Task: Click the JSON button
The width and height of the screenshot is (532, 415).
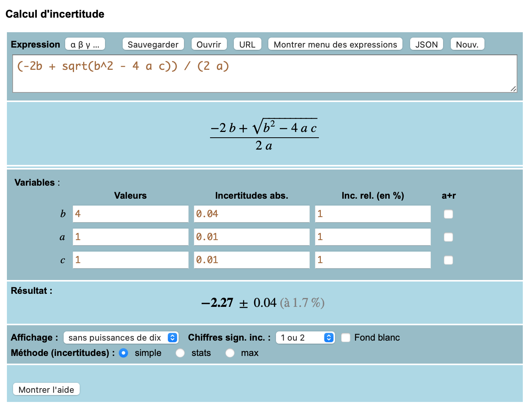Action: 426,44
